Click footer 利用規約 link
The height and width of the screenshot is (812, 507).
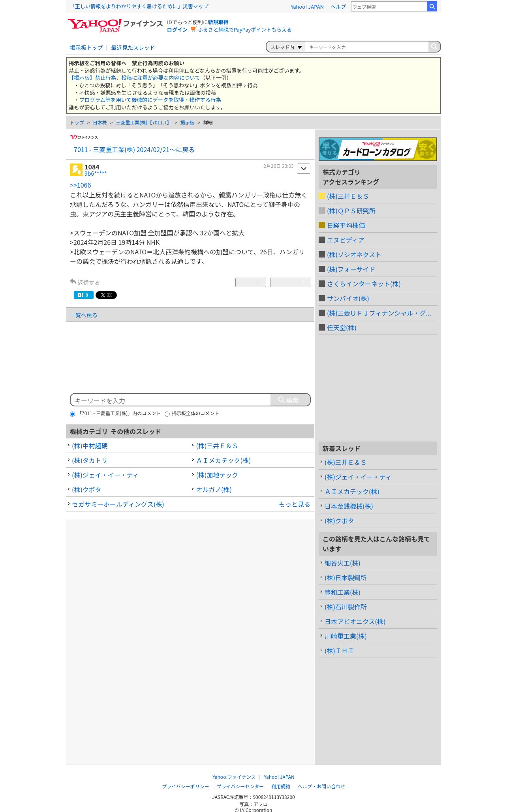click(x=280, y=786)
